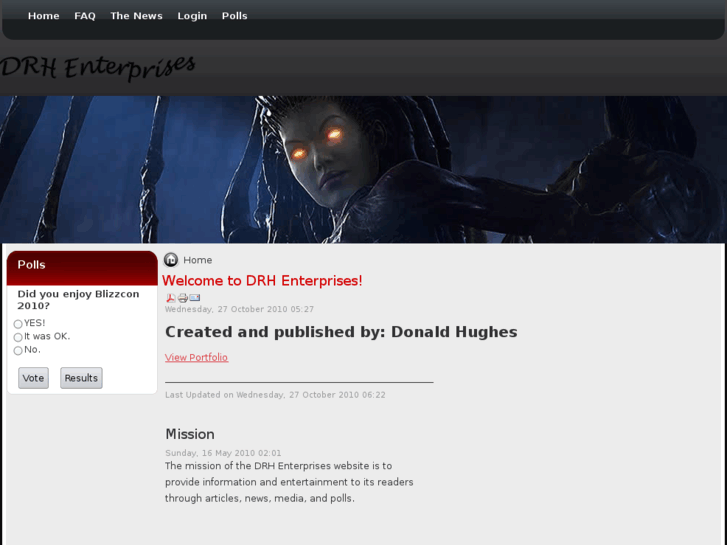Screen dimensions: 727x545
Task: Click the PDF icon under the welcome title
Action: click(171, 298)
